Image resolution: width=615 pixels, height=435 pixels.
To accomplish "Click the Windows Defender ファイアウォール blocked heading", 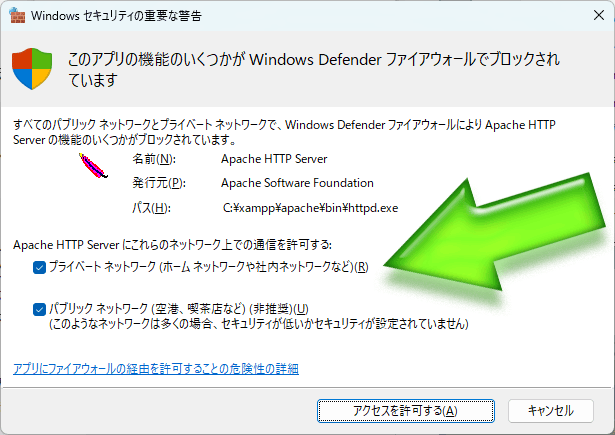I will click(x=314, y=70).
